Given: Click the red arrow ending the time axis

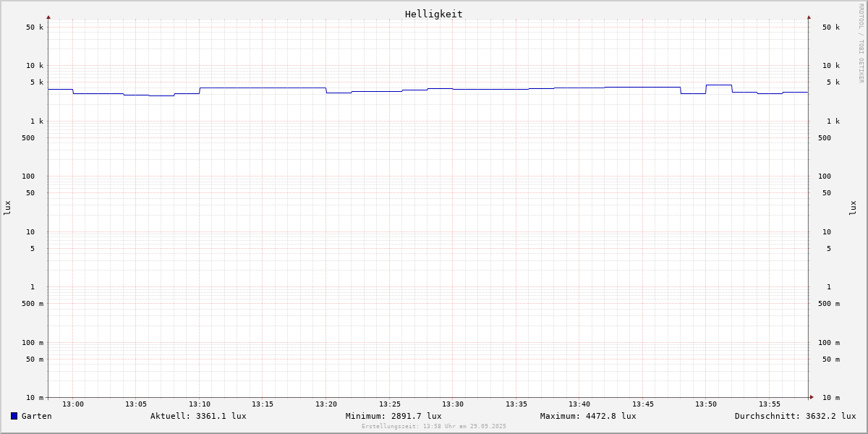Looking at the screenshot, I should pyautogui.click(x=812, y=396).
